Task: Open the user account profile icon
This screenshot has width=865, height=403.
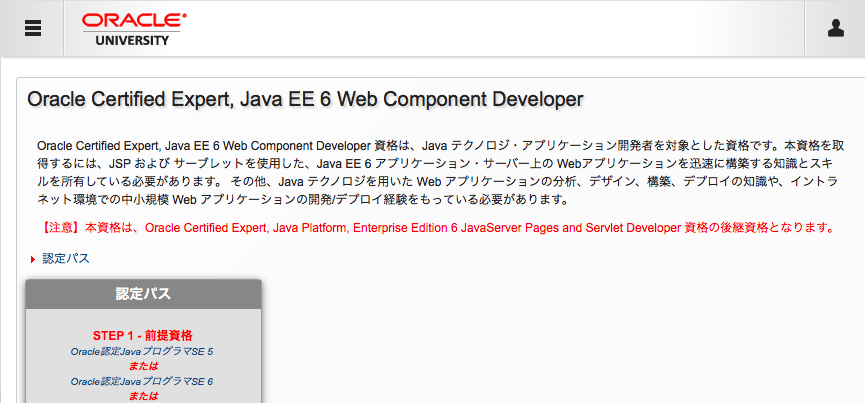Action: pos(836,28)
